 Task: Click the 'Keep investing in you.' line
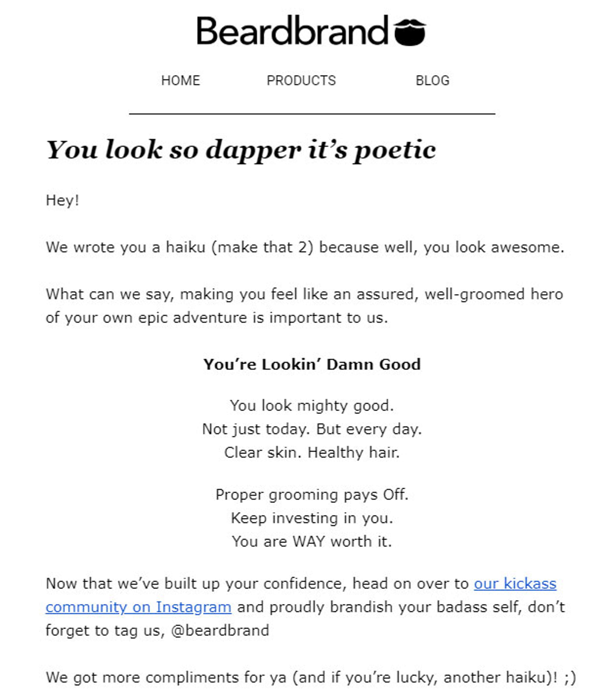[x=312, y=518]
